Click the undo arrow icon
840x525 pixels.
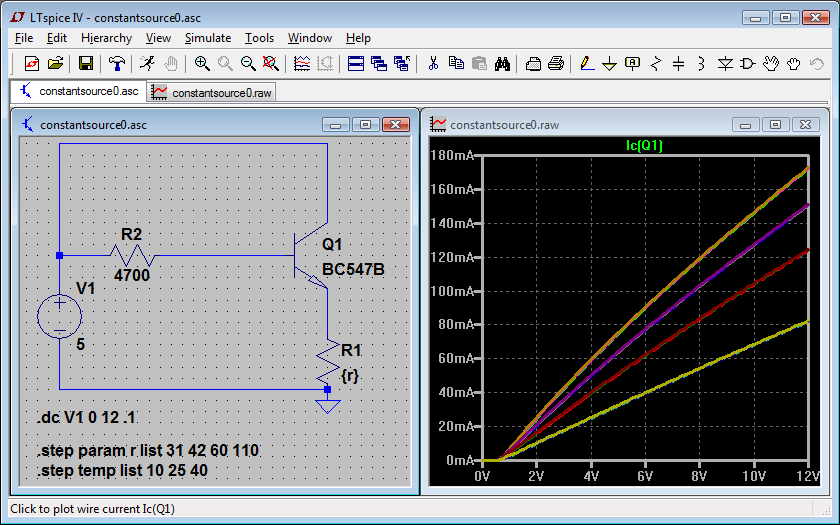(816, 64)
